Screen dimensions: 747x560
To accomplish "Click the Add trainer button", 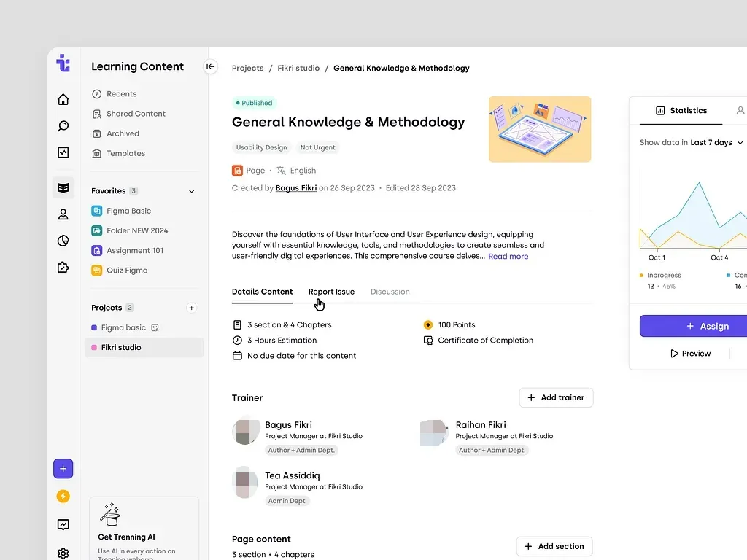I will click(x=556, y=397).
